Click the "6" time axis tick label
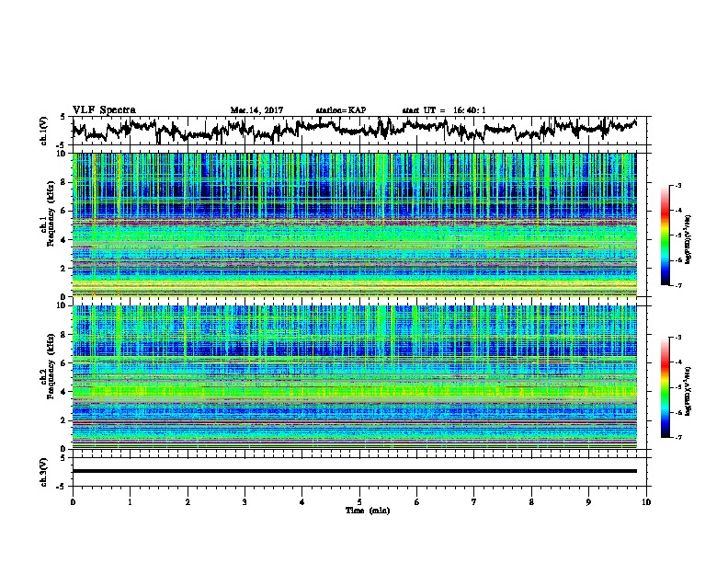 (417, 502)
